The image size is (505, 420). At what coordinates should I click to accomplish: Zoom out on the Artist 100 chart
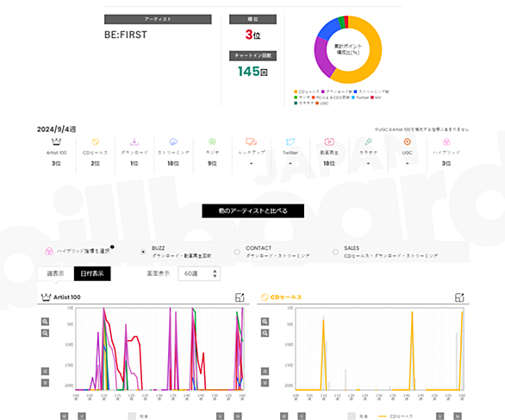[x=45, y=333]
